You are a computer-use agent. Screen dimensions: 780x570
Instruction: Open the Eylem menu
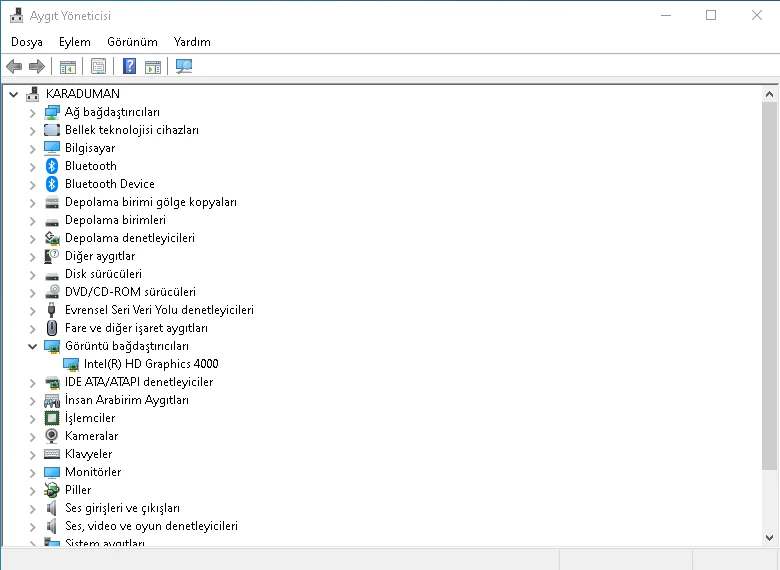pos(75,42)
